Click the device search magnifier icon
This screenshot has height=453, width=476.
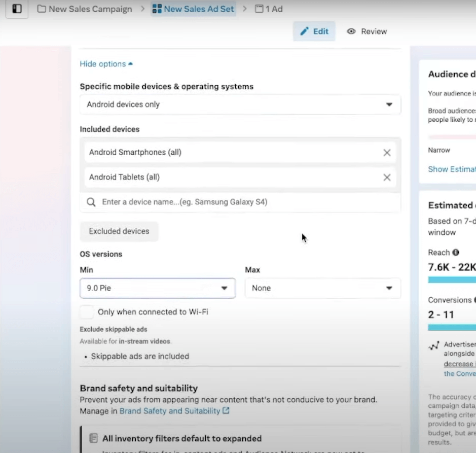click(91, 202)
